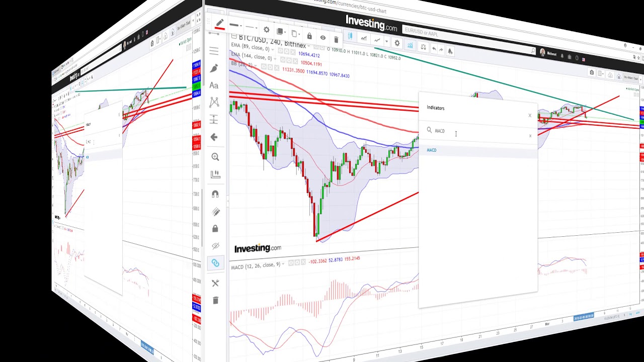This screenshot has height=362, width=644.
Task: Remove the BB indicator with its X
Action: pos(276,68)
